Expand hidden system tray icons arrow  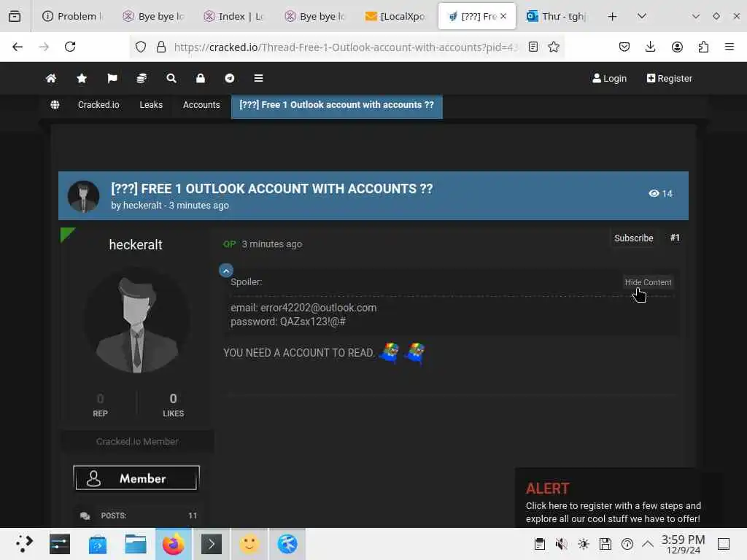648,544
